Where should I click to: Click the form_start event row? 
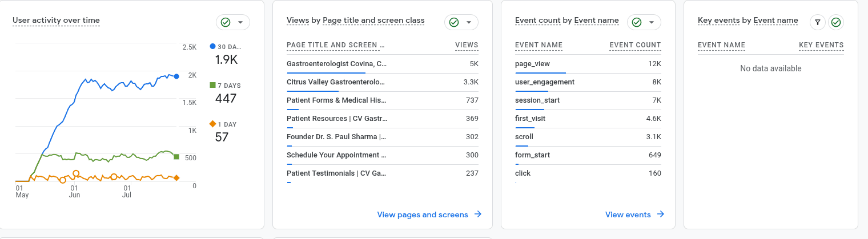[x=588, y=155]
